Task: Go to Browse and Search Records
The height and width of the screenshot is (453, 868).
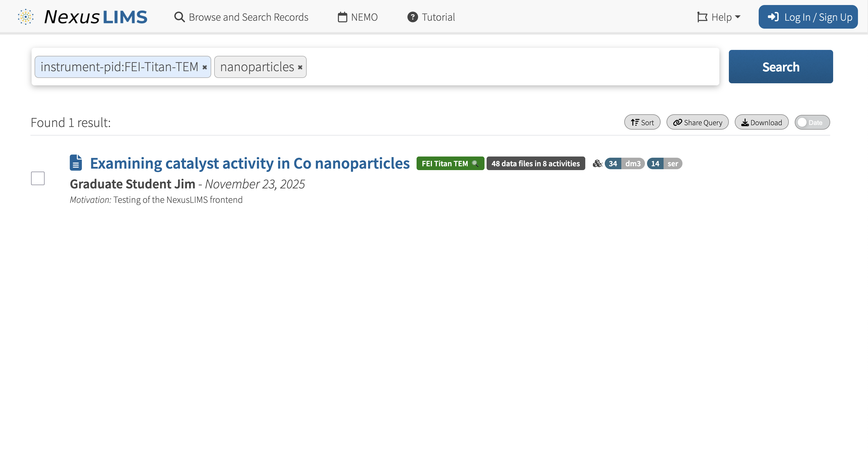Action: pyautogui.click(x=241, y=17)
